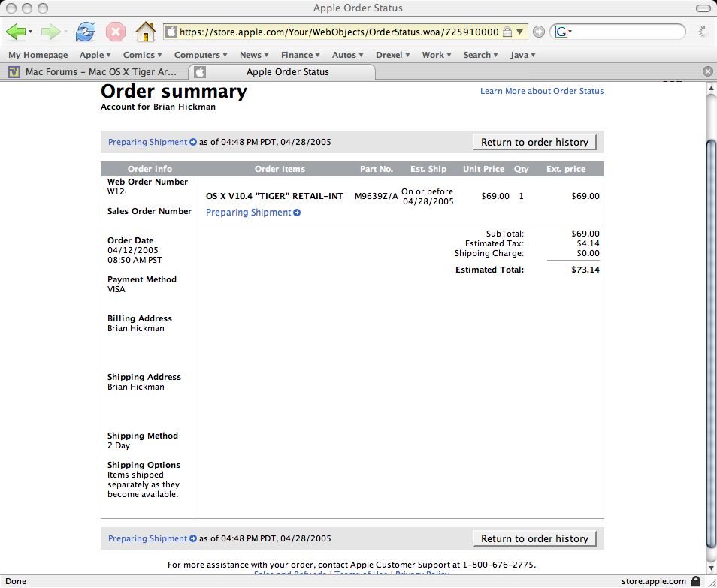
Task: Click inside the Google search field
Action: (x=627, y=32)
